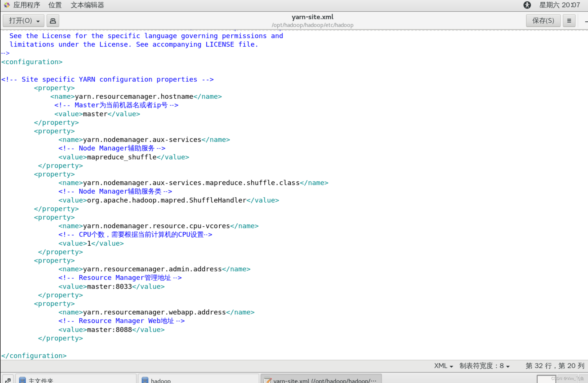
Task: Switch to the hadoop taskbar window
Action: pos(199,379)
